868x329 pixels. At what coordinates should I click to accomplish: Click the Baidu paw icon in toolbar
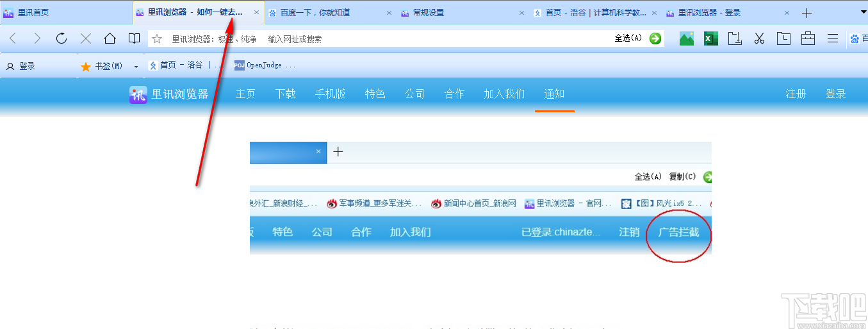point(855,39)
